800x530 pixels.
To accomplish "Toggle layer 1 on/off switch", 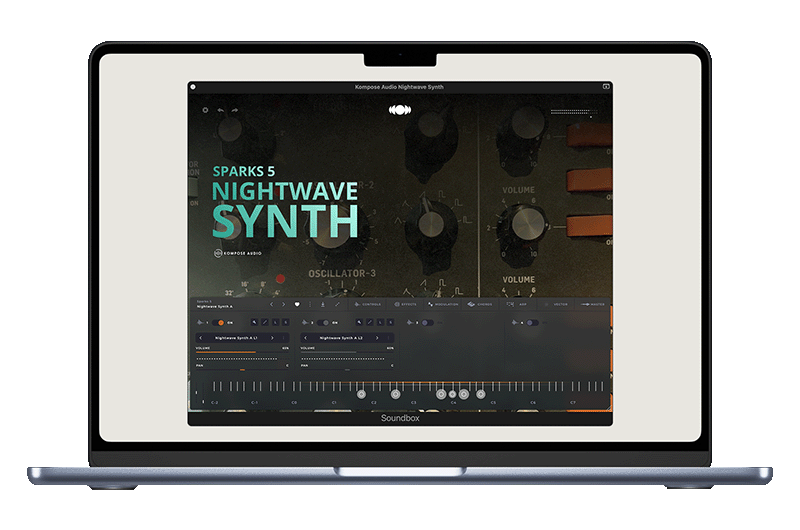I will [x=221, y=322].
